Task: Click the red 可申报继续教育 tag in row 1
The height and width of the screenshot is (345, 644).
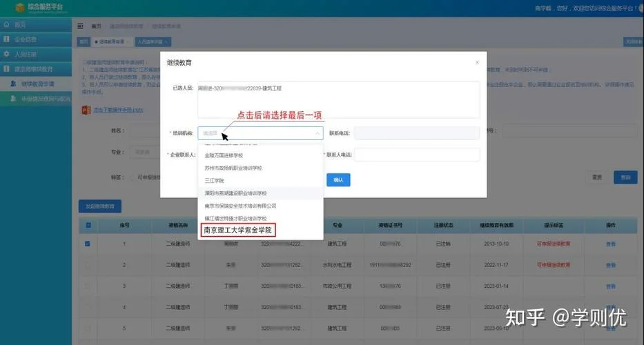Action: (x=553, y=244)
